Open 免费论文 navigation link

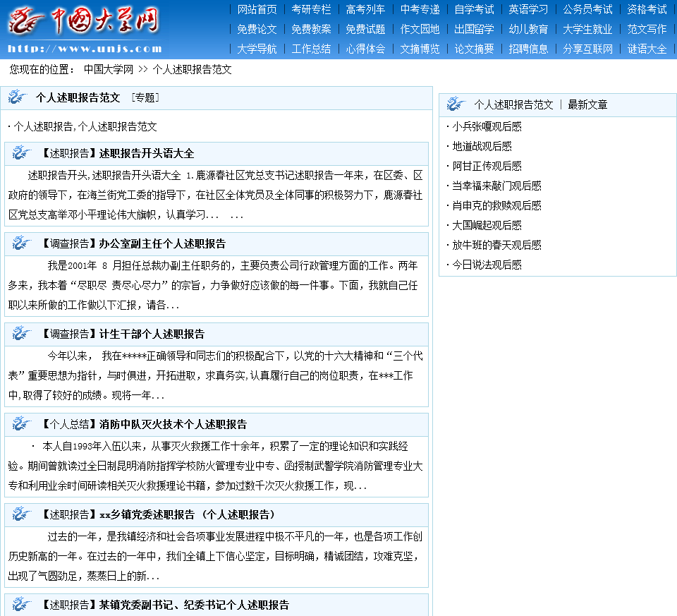257,29
